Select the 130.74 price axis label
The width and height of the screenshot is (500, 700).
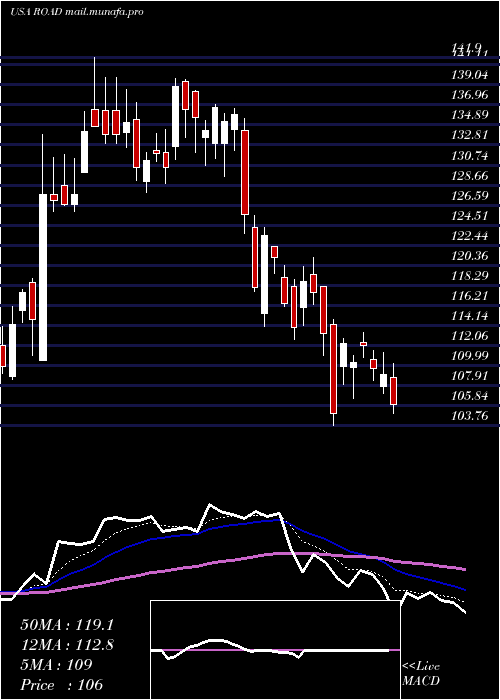tap(470, 156)
